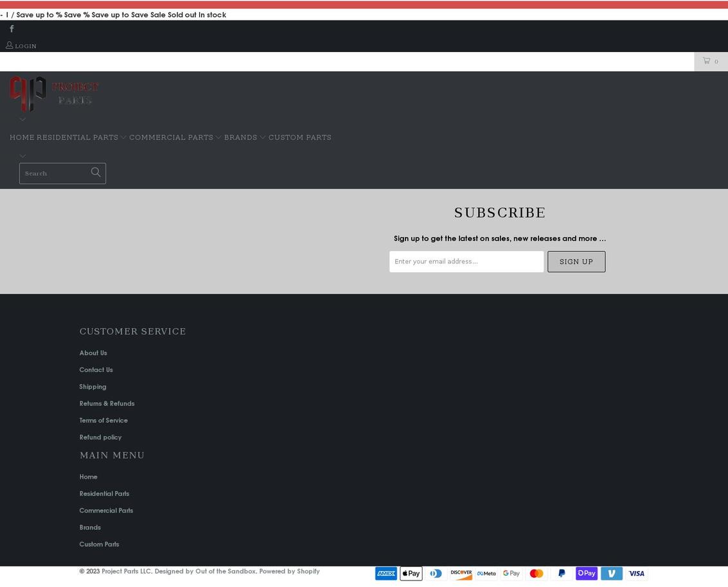Open the shopping cart icon
This screenshot has height=587, width=728.
[706, 61]
